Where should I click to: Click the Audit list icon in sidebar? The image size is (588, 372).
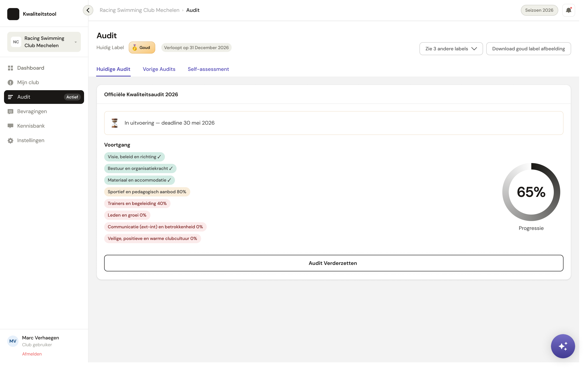tap(10, 97)
